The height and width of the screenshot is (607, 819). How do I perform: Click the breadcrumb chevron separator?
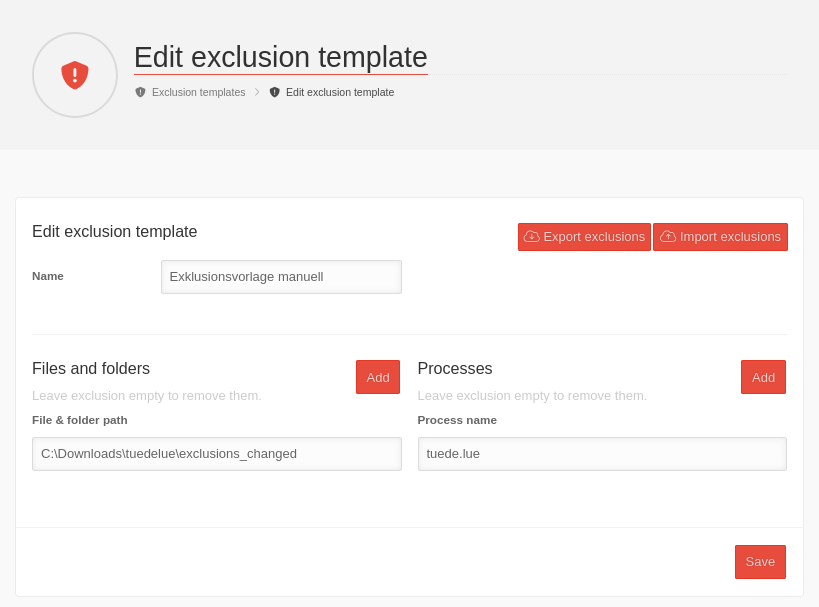(257, 92)
